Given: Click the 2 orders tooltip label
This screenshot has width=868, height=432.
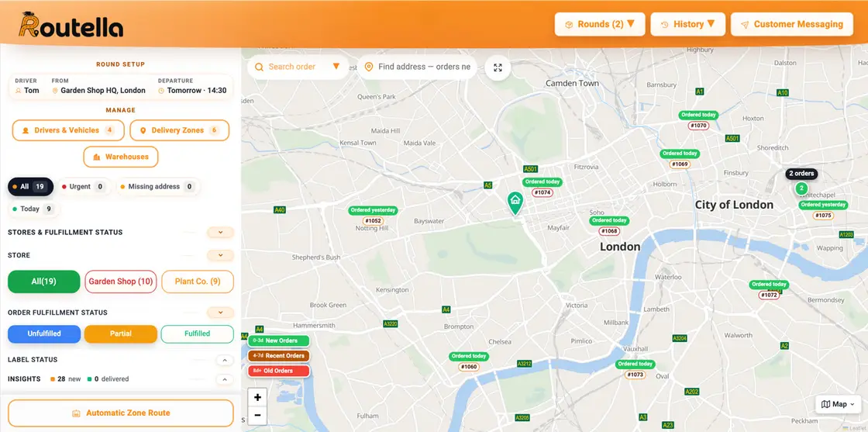Looking at the screenshot, I should tap(801, 174).
